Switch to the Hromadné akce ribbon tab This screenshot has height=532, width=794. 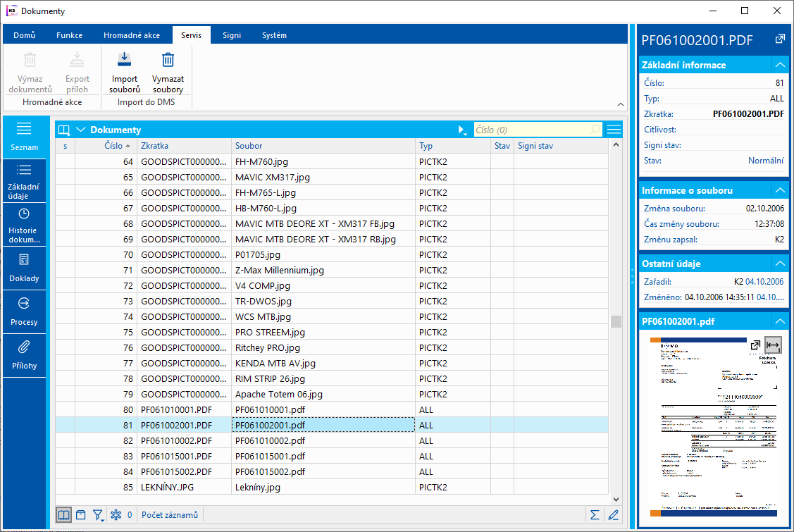pyautogui.click(x=132, y=35)
